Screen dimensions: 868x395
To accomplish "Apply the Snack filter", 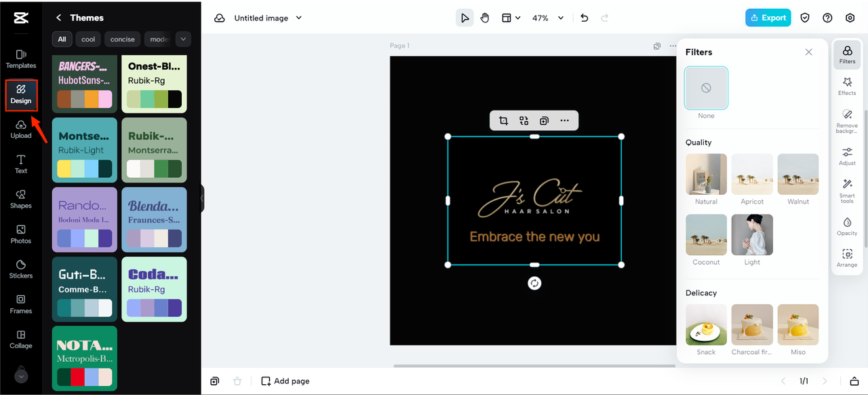I will click(706, 325).
